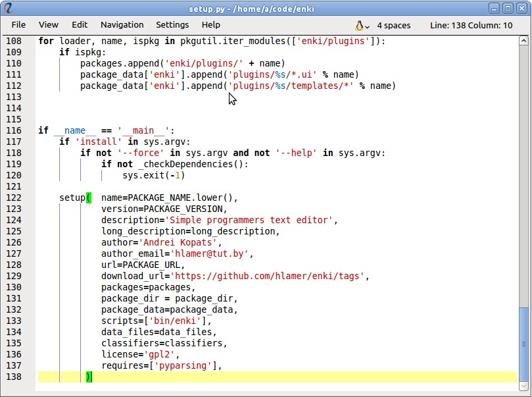Place cursor on highlighted green opening parenthesis after setup
Image resolution: width=532 pixels, height=397 pixels.
(x=89, y=198)
